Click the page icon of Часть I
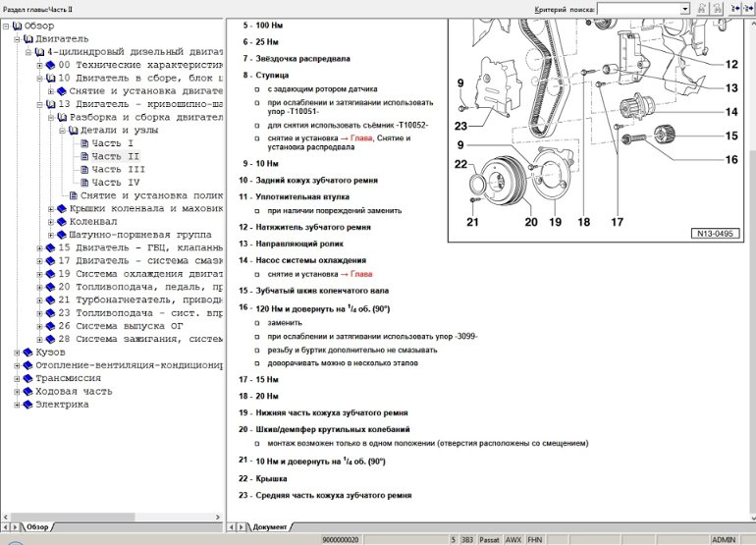The image size is (756, 545). tap(84, 143)
